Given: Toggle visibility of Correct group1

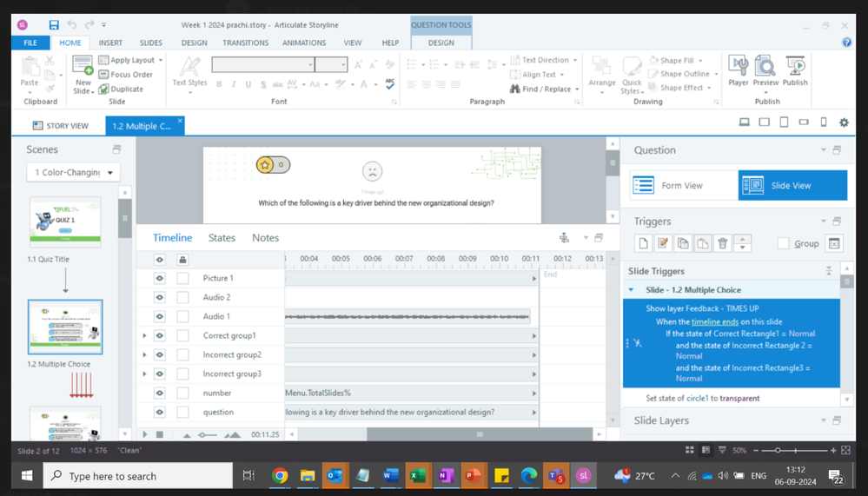Looking at the screenshot, I should pyautogui.click(x=159, y=335).
